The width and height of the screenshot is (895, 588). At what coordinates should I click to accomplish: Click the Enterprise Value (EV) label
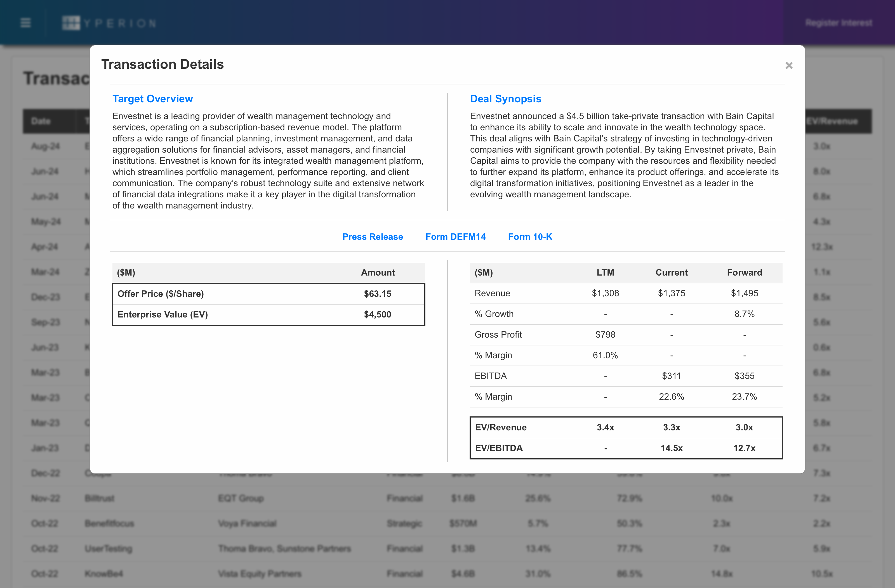[x=162, y=314]
